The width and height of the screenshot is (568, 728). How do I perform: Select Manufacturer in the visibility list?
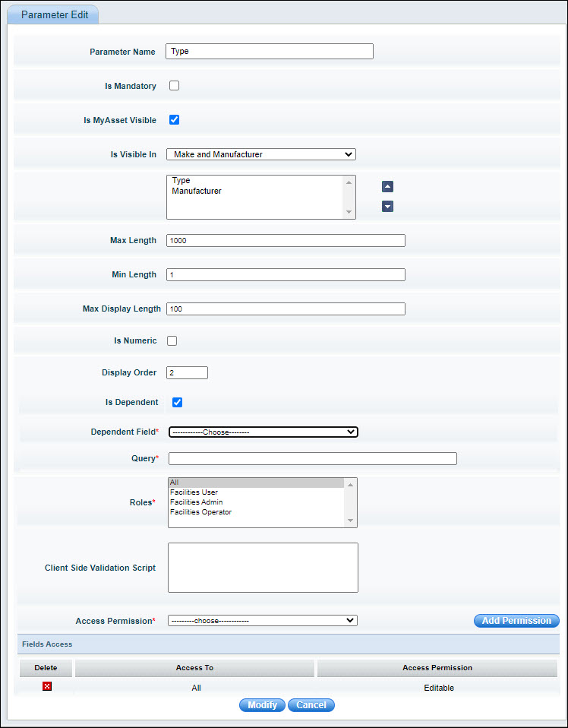coord(197,191)
